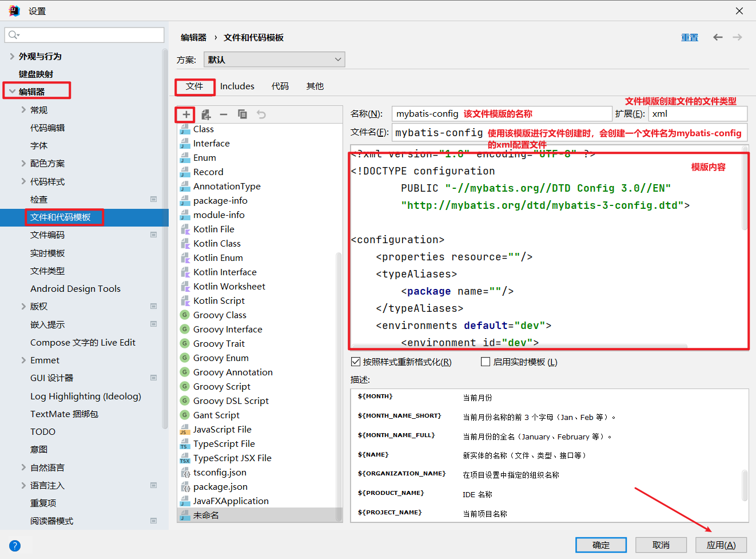Select the Gant Script template icon
The height and width of the screenshot is (559, 756).
(x=185, y=415)
